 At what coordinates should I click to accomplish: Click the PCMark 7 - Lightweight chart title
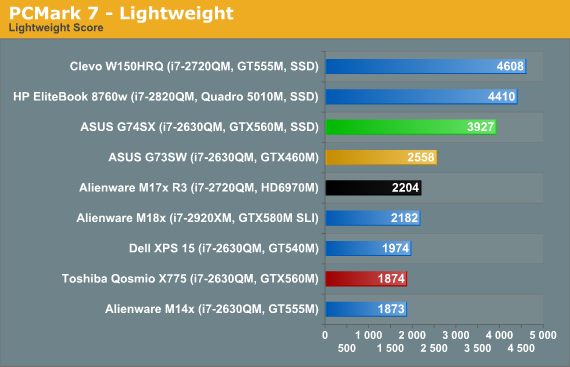coord(121,13)
